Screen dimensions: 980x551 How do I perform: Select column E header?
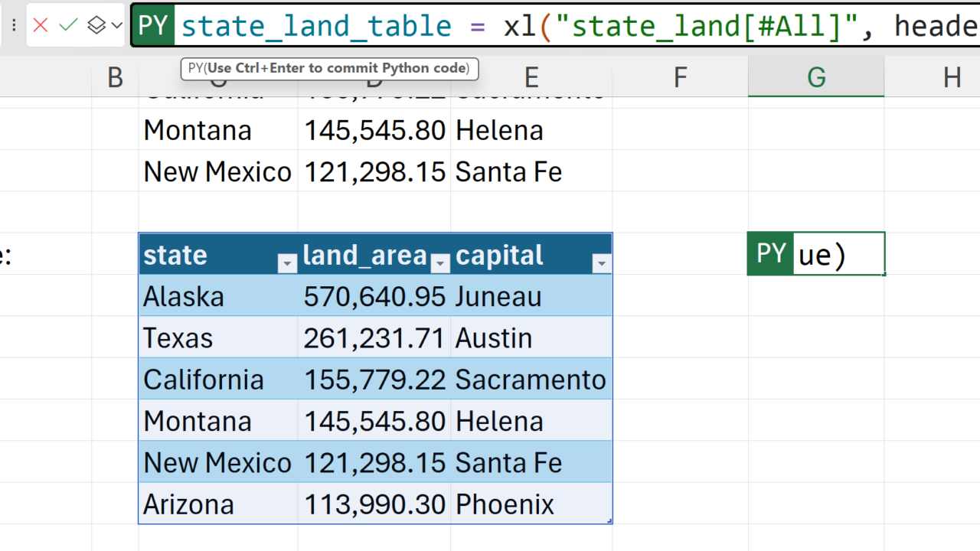(531, 77)
